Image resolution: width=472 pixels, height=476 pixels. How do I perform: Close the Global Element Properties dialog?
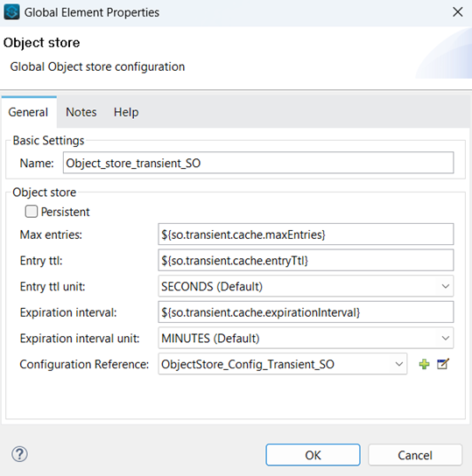458,12
